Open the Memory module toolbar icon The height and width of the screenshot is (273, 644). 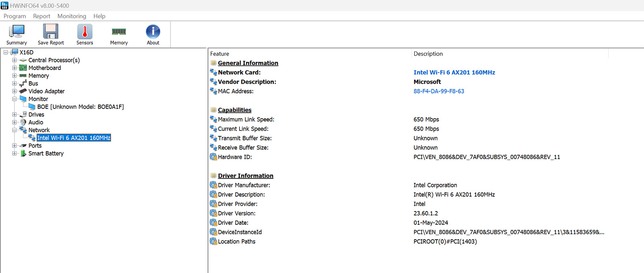pos(119,31)
